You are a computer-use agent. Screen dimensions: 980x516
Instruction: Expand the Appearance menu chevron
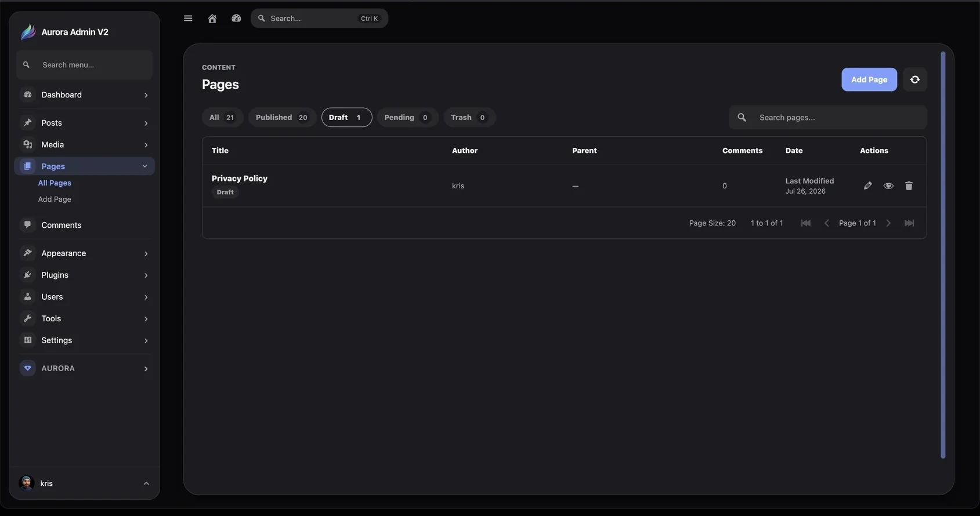(146, 253)
